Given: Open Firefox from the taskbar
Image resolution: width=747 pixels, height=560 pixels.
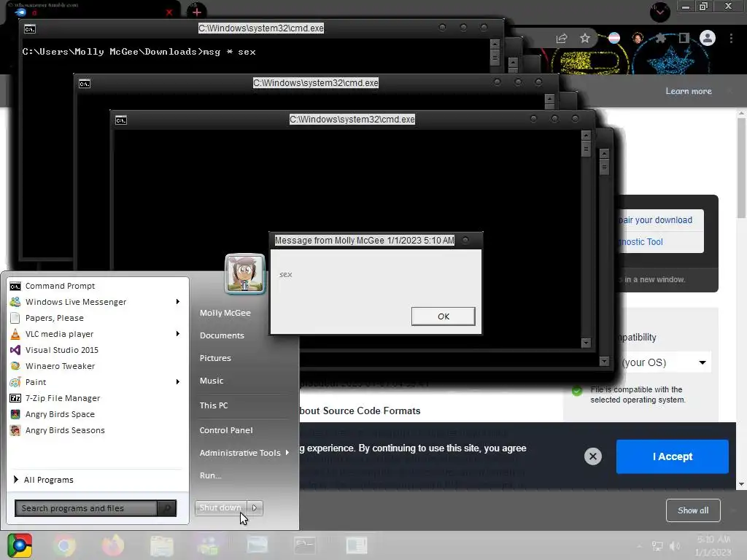Looking at the screenshot, I should coord(113,545).
